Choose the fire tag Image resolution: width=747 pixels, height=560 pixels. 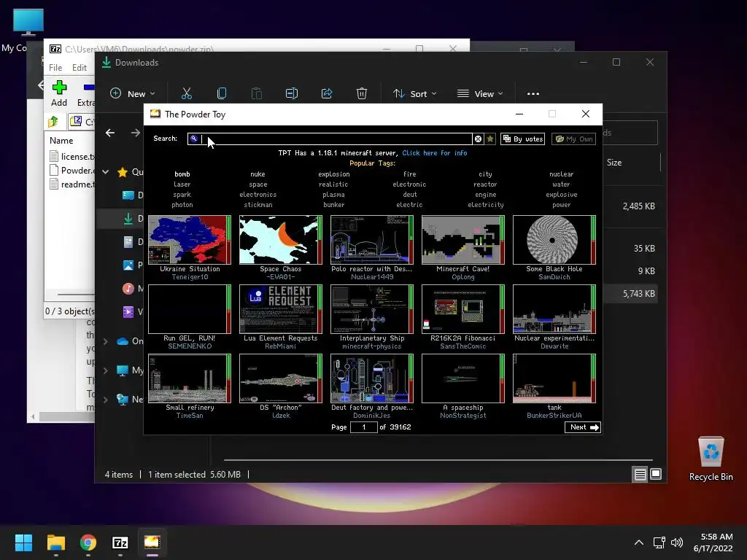click(410, 174)
